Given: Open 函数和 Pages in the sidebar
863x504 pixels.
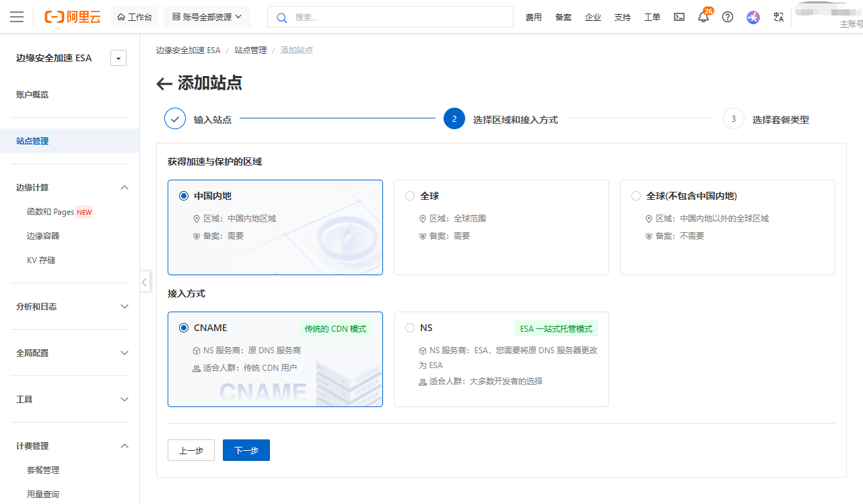Looking at the screenshot, I should [50, 212].
